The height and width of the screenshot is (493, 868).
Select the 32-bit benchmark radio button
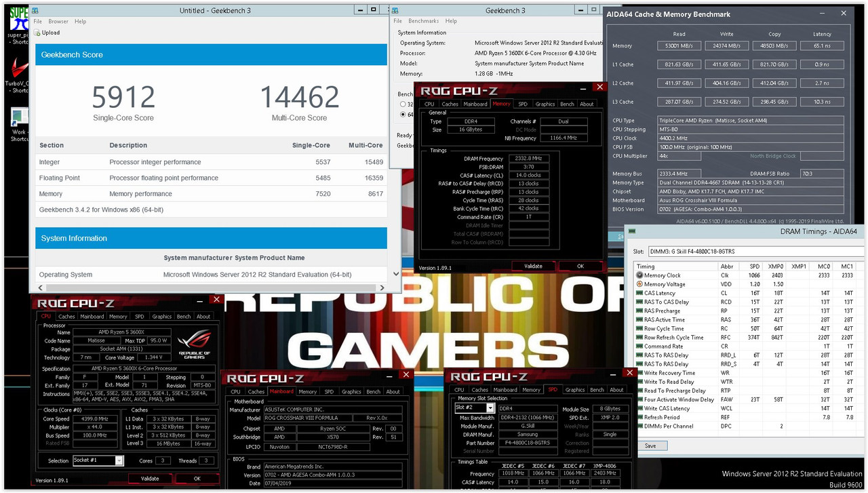point(403,104)
